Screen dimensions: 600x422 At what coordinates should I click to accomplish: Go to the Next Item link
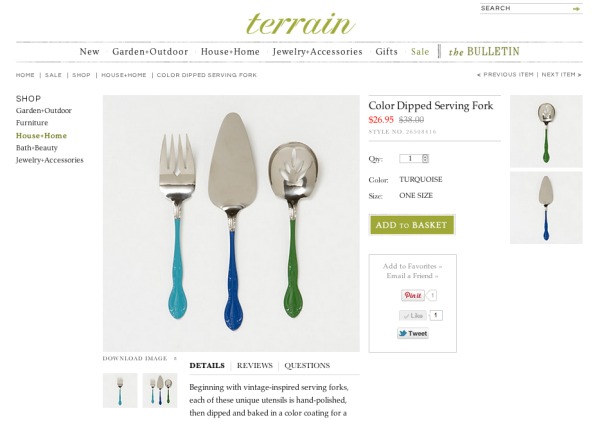pos(561,75)
